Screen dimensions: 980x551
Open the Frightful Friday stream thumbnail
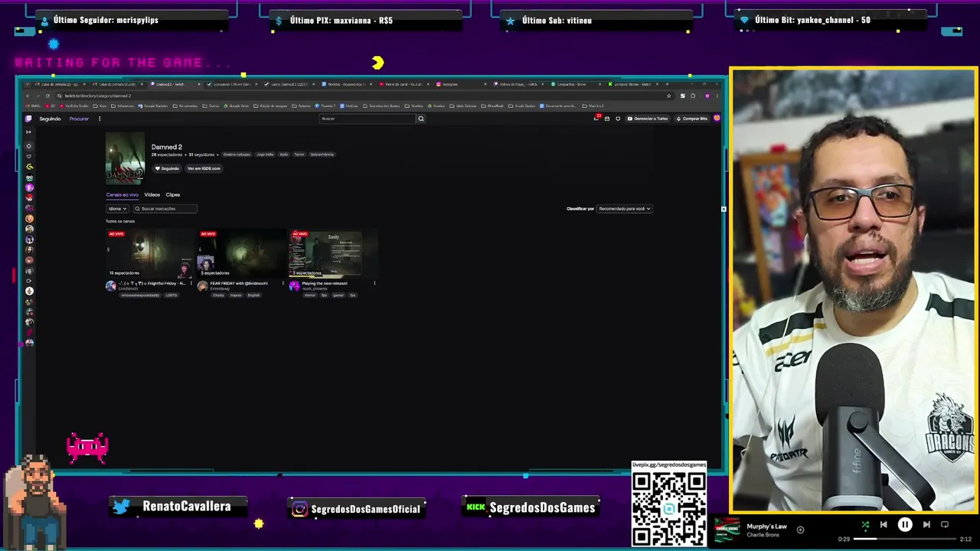150,253
